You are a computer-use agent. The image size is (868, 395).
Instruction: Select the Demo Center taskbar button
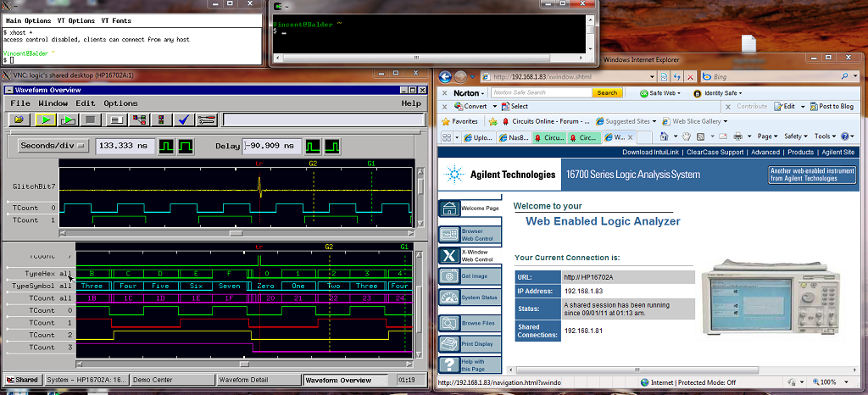click(173, 380)
